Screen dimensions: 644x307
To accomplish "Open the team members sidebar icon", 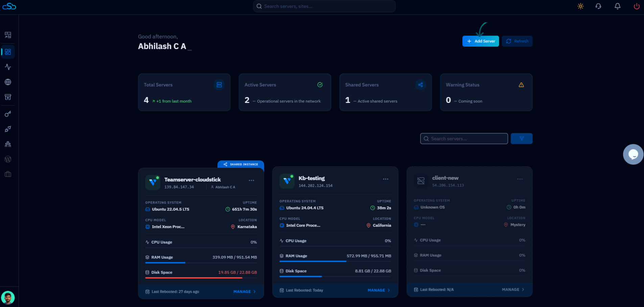I will click(x=8, y=144).
